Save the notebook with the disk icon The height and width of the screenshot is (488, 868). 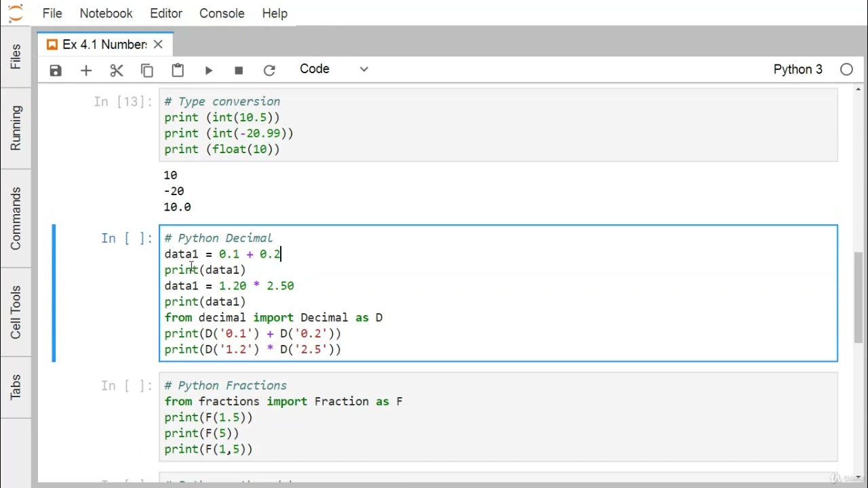click(56, 70)
